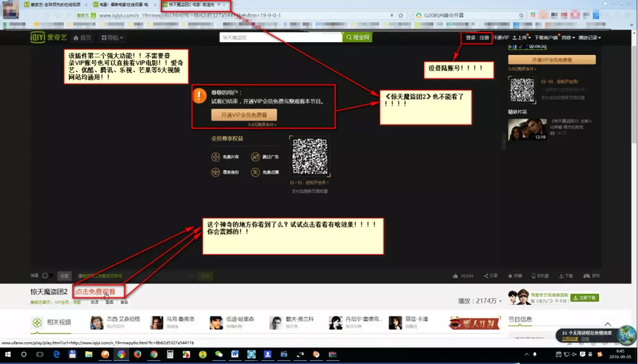Switch to the second 电影 browser tab

pos(124,5)
